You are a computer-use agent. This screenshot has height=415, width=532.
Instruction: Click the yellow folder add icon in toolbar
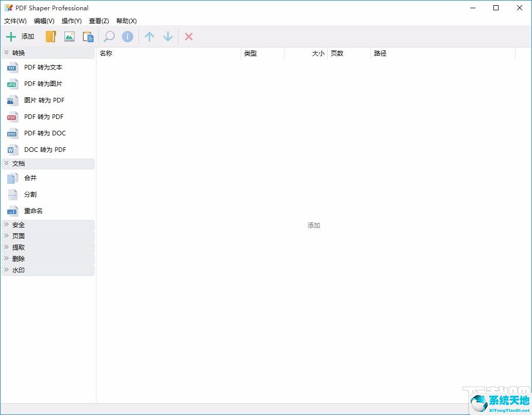50,37
